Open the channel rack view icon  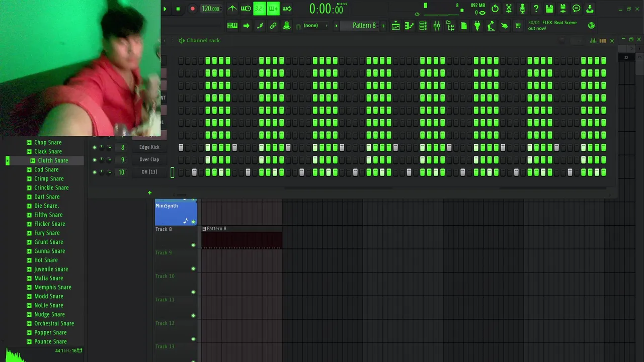click(x=423, y=26)
